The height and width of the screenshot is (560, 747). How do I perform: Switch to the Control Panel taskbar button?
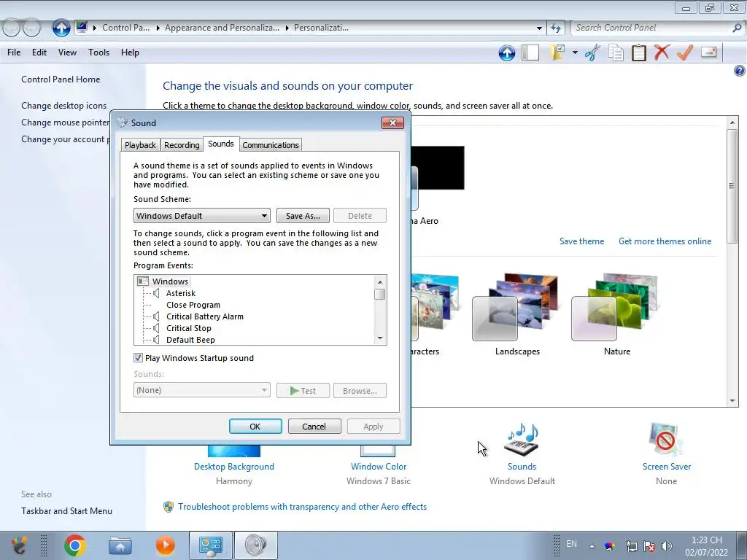(x=211, y=545)
